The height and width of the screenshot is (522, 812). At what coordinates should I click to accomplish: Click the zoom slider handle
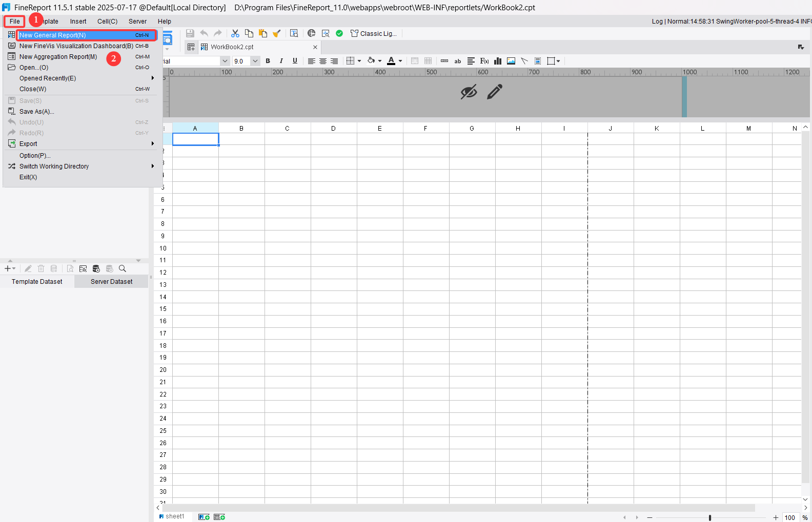click(x=710, y=518)
